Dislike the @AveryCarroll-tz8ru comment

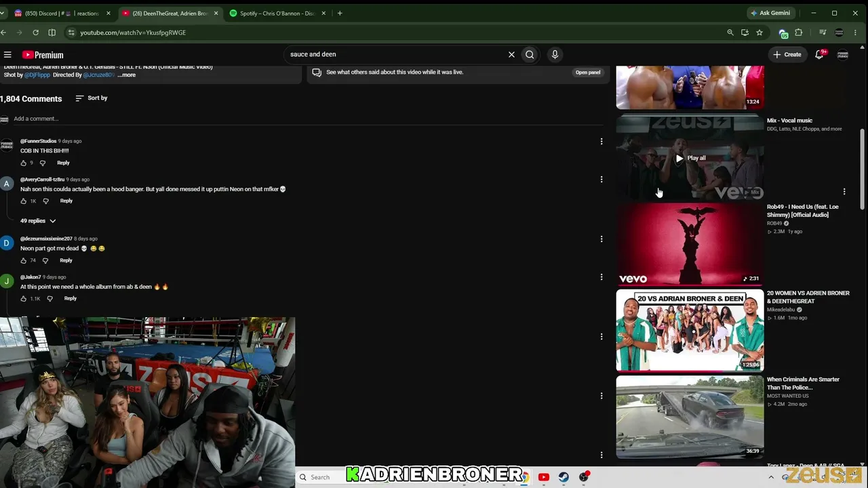(x=45, y=201)
